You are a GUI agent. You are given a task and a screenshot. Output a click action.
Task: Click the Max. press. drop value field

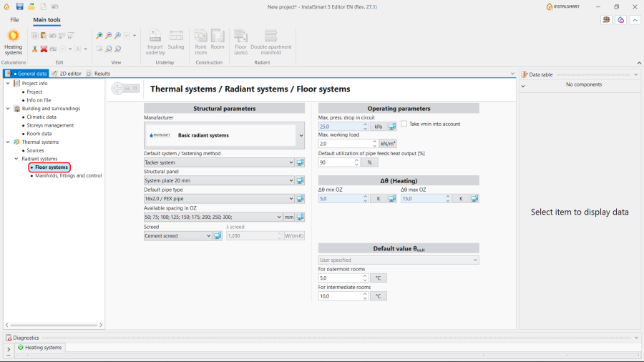(340, 127)
